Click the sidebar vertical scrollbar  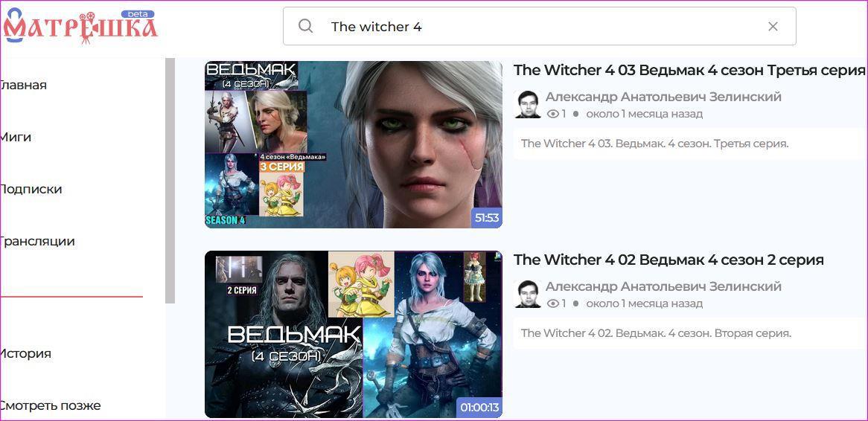click(170, 180)
